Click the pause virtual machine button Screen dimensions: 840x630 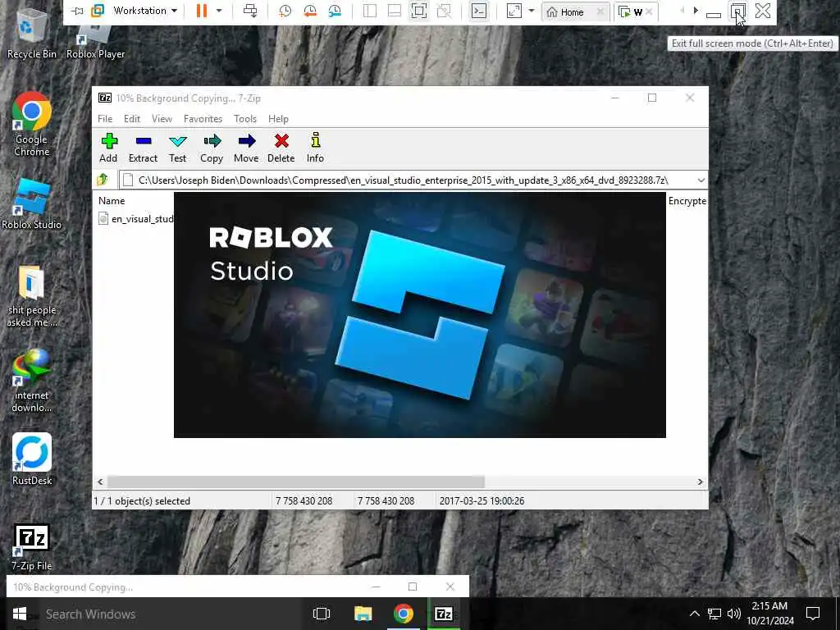tap(202, 11)
